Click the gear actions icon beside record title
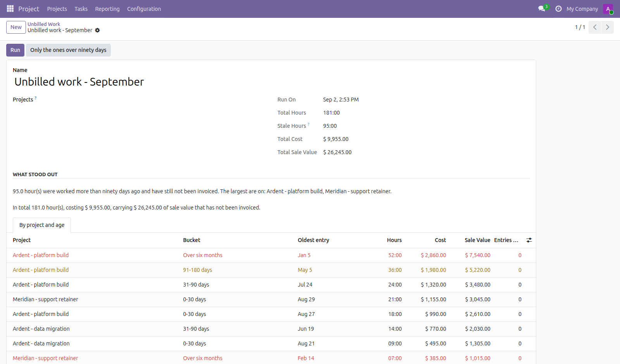The height and width of the screenshot is (364, 620). click(97, 30)
